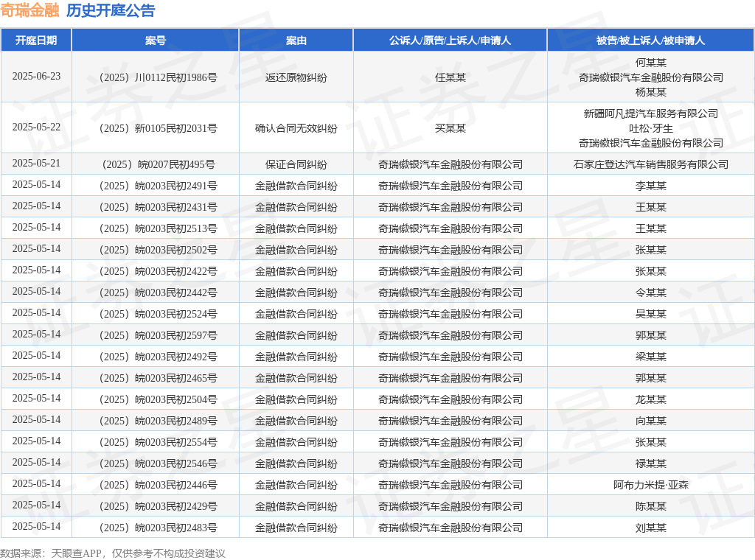The width and height of the screenshot is (755, 560).
Task: Click the 确认合同无效纠纷 case cause
Action: pyautogui.click(x=296, y=128)
